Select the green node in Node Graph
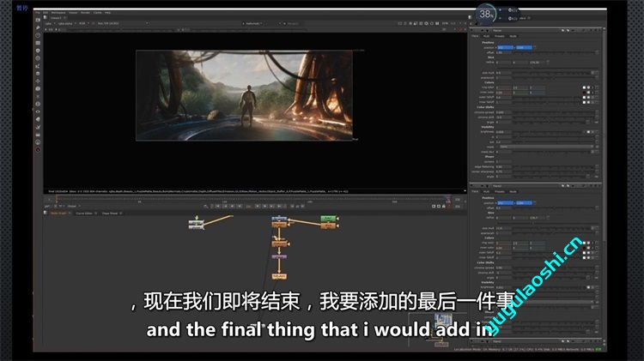The height and width of the screenshot is (361, 644). (328, 219)
